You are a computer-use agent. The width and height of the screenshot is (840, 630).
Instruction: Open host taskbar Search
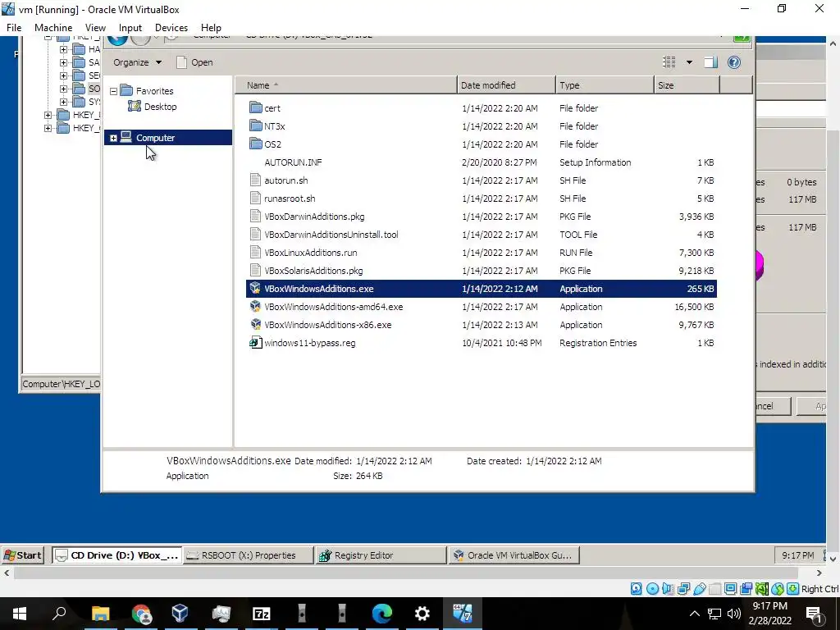pyautogui.click(x=59, y=614)
